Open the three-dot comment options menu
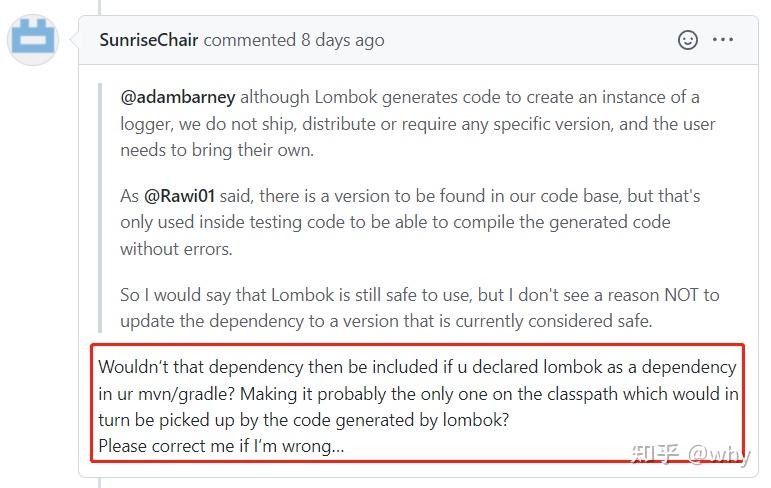This screenshot has height=488, width=771. pyautogui.click(x=723, y=40)
